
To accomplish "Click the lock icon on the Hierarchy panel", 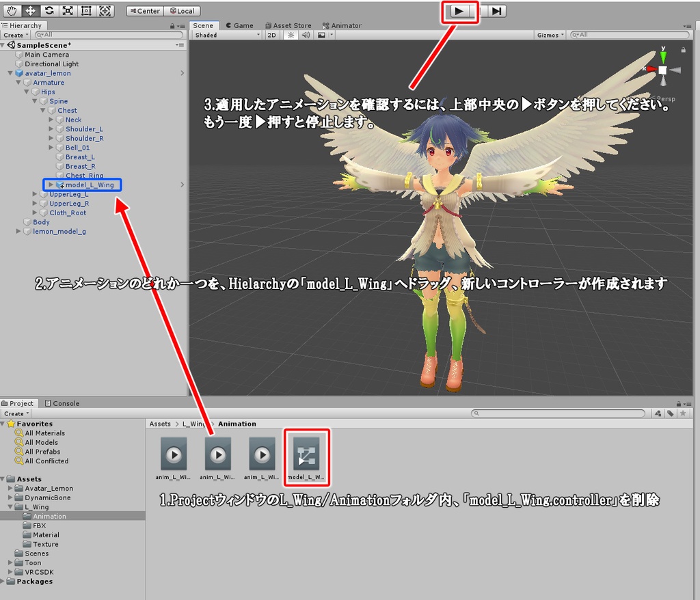I will (172, 25).
